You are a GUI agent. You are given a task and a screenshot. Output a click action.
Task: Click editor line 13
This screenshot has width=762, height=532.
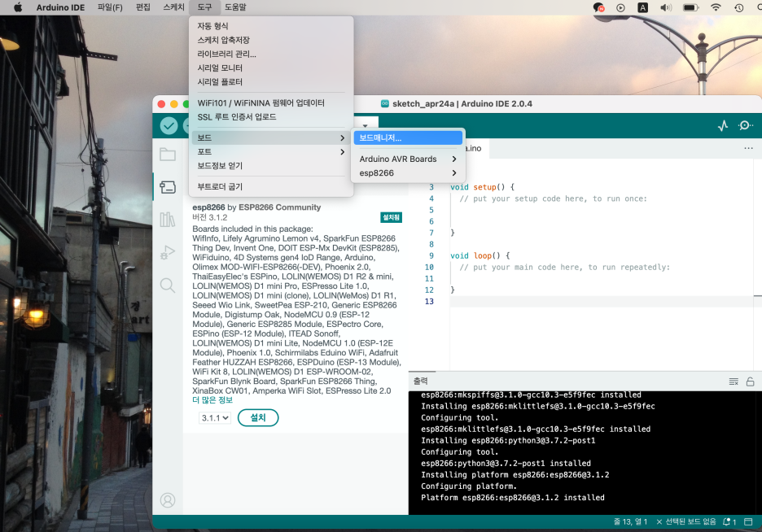click(x=602, y=302)
